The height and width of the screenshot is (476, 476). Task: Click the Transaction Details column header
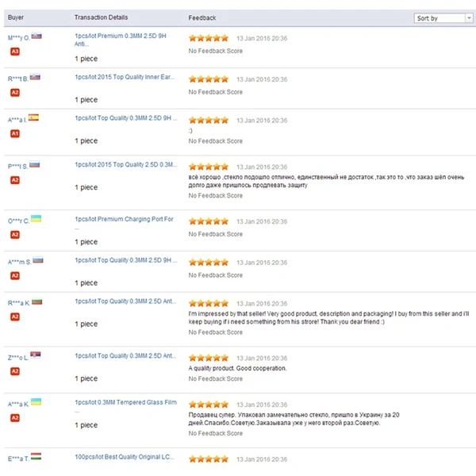101,17
